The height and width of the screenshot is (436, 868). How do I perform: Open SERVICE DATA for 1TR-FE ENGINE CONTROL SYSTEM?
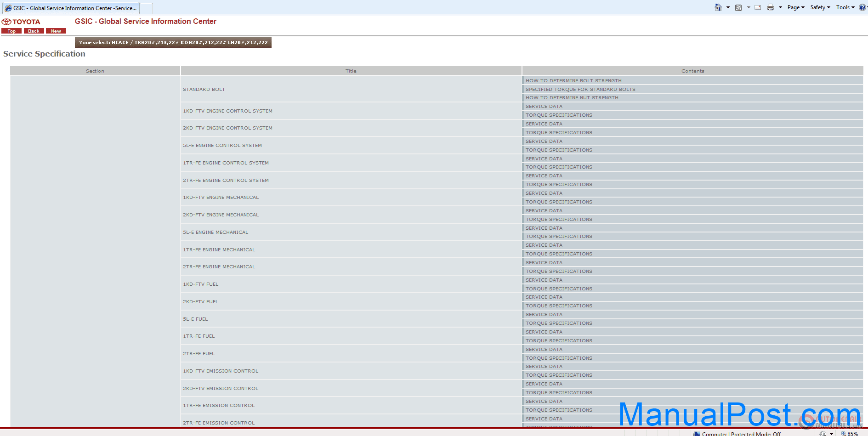(544, 159)
